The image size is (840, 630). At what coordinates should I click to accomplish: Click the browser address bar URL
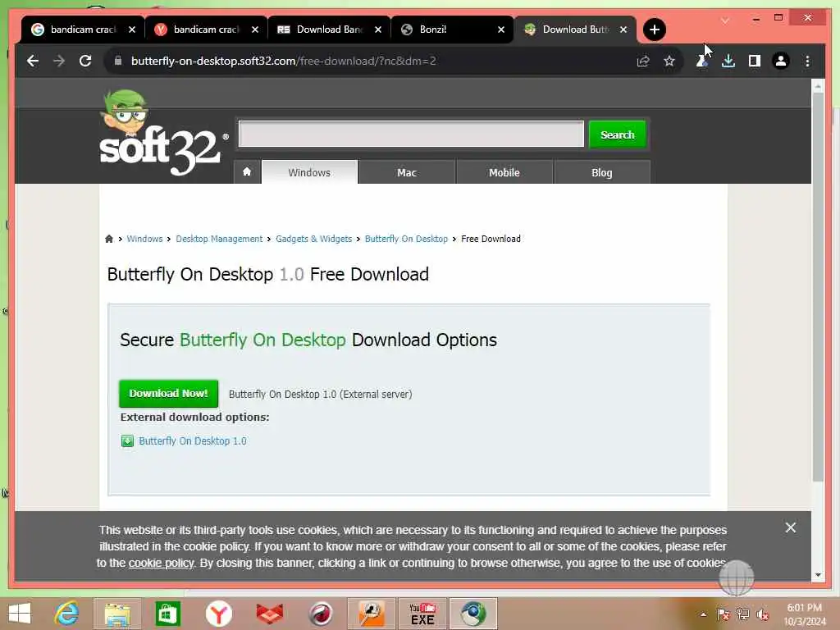283,61
